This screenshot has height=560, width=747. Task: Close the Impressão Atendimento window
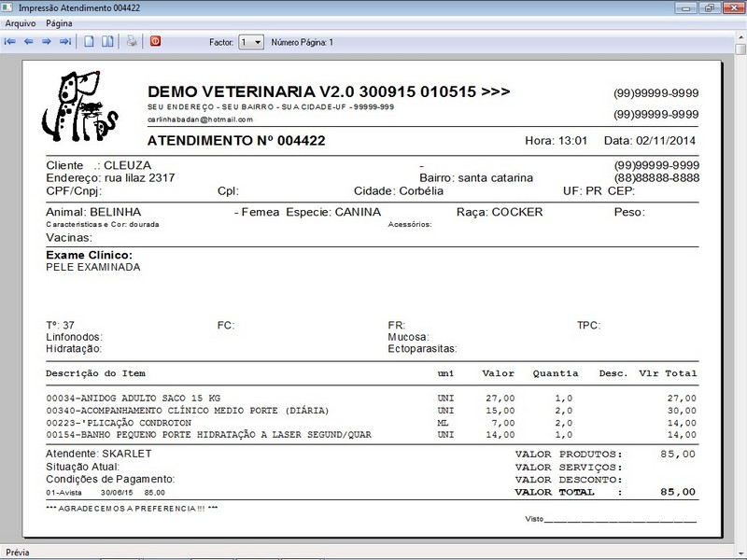(734, 7)
